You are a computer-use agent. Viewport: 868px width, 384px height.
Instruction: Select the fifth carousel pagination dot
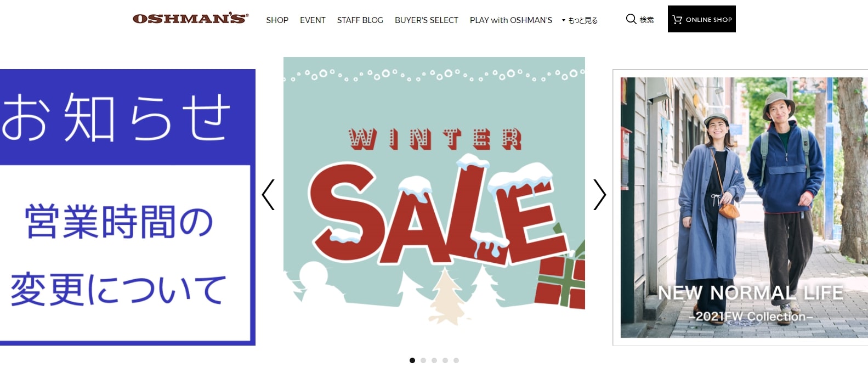(x=456, y=360)
